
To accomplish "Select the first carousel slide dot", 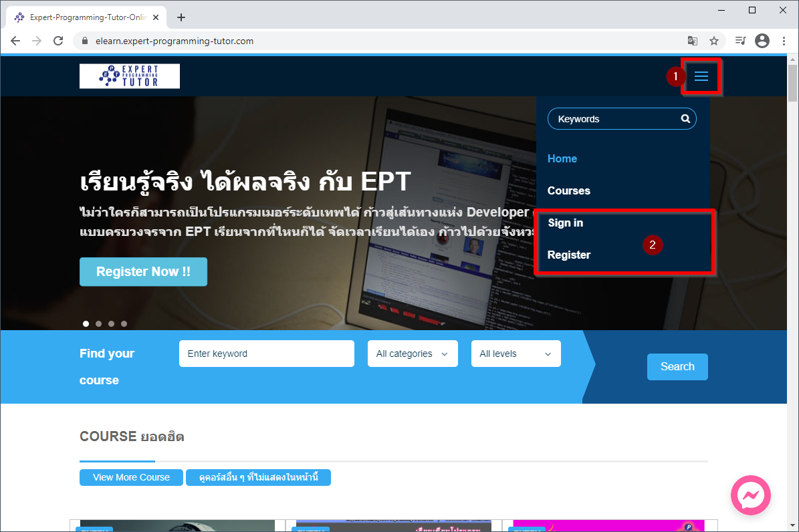I will [x=86, y=323].
